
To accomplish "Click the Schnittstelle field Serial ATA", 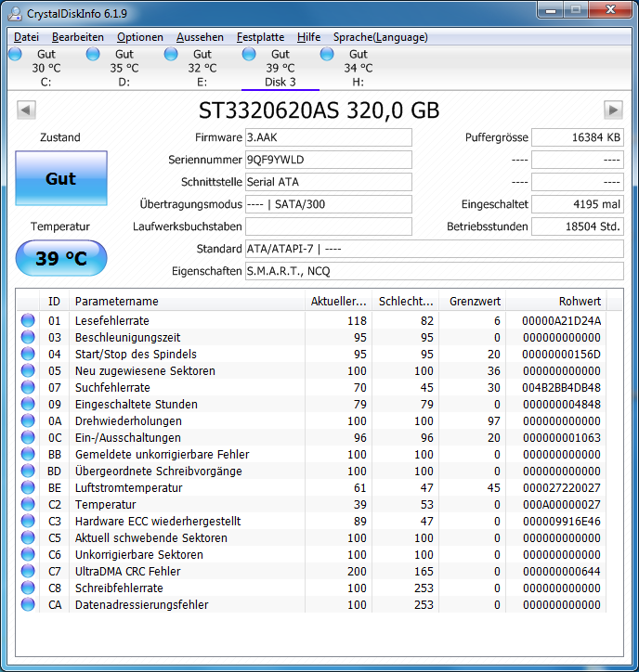I will click(329, 182).
